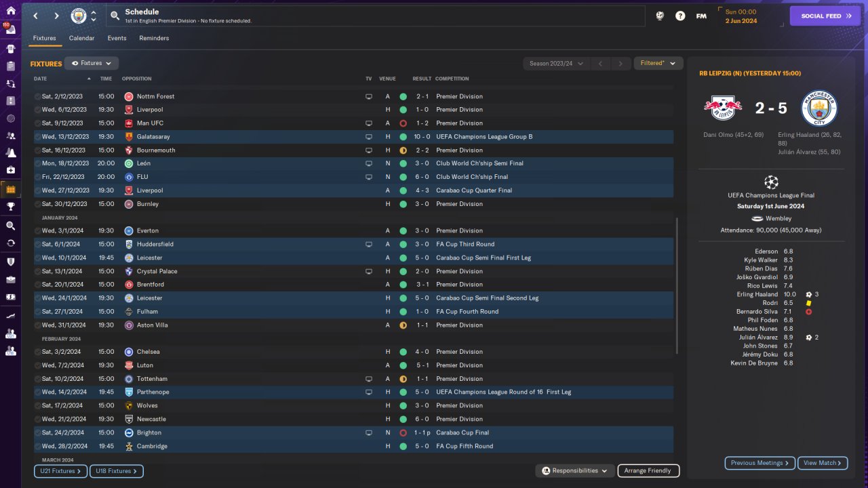Open the Club Info shield icon

click(10, 261)
